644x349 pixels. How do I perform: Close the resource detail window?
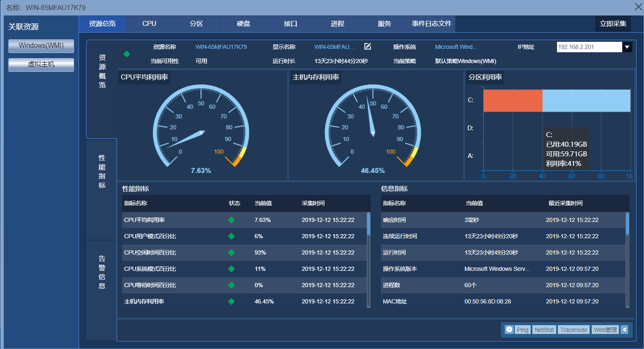639,6
